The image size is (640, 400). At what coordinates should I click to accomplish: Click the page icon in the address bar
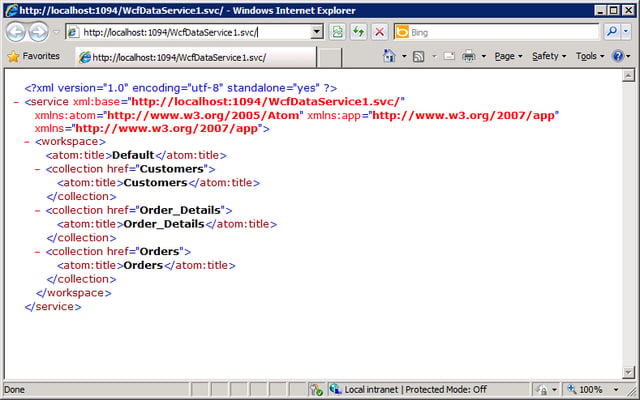pos(73,32)
